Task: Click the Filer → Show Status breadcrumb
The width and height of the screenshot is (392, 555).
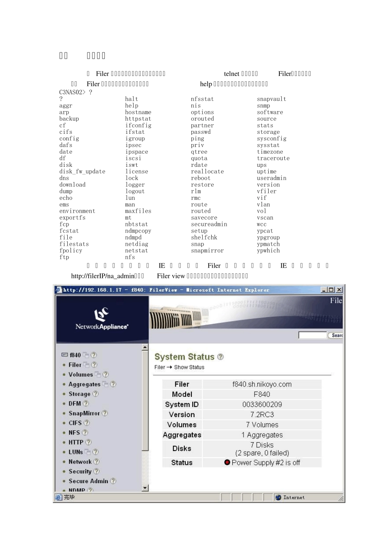Action: (x=179, y=367)
